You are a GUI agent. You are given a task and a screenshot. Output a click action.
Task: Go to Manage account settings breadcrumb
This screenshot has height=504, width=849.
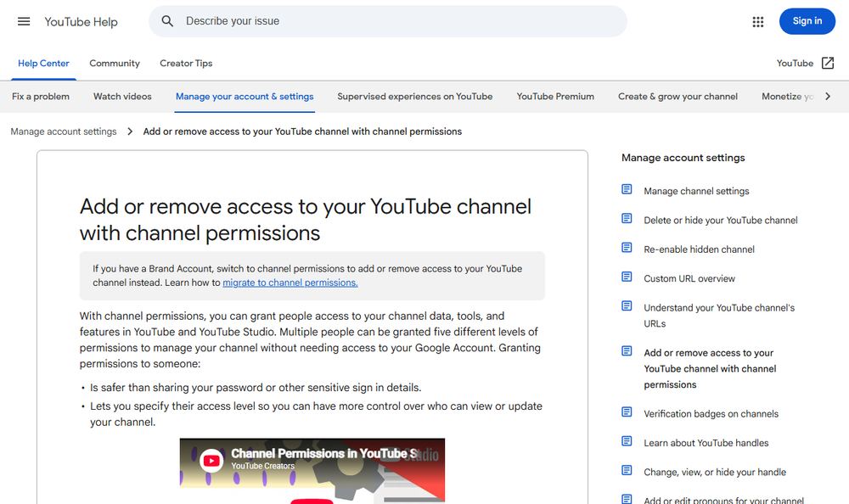point(64,132)
